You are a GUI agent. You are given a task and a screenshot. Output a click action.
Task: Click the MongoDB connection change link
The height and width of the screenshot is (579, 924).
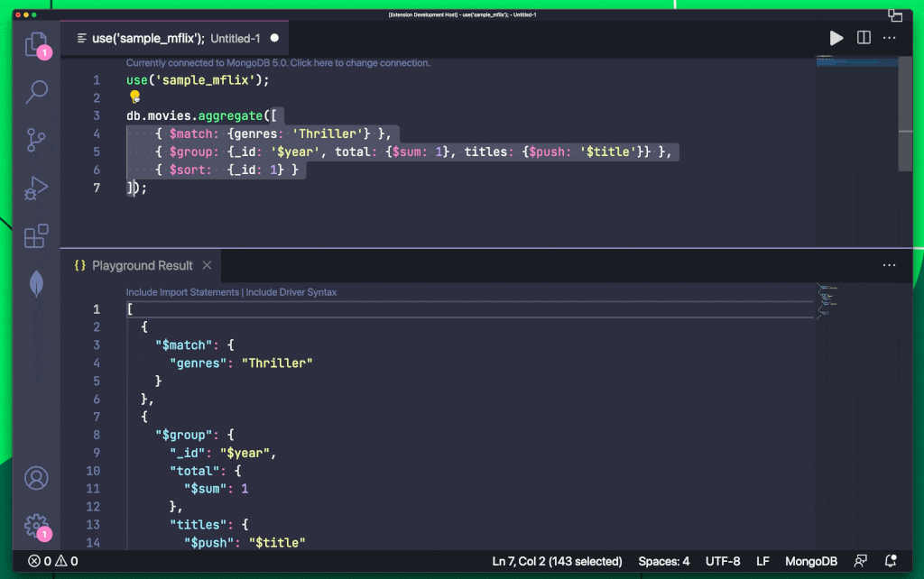(278, 63)
